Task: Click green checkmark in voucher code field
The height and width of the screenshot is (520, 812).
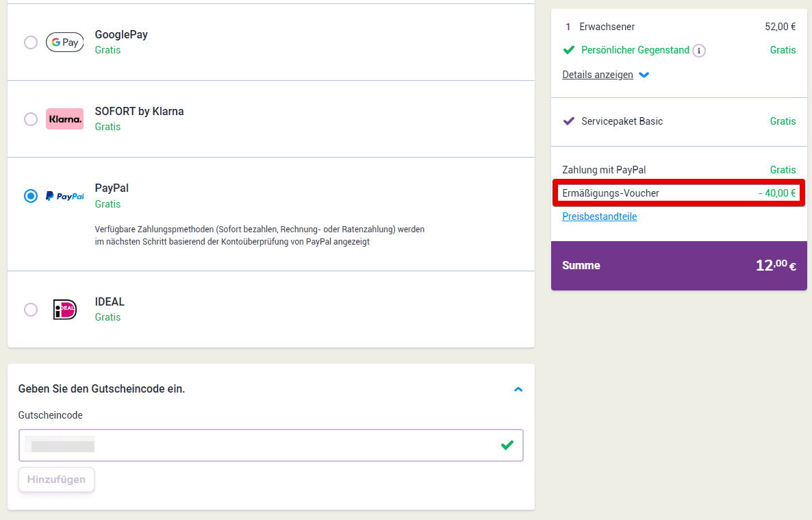Action: coord(507,445)
